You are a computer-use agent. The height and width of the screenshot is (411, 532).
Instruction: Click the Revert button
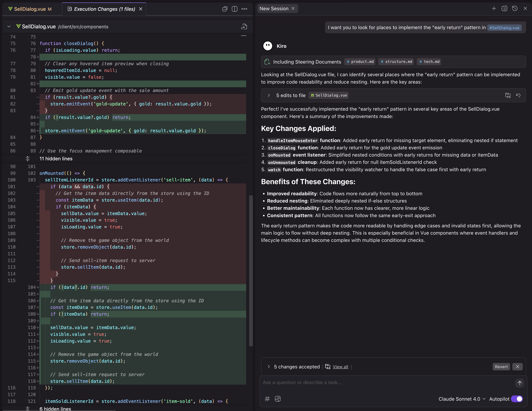[501, 367]
